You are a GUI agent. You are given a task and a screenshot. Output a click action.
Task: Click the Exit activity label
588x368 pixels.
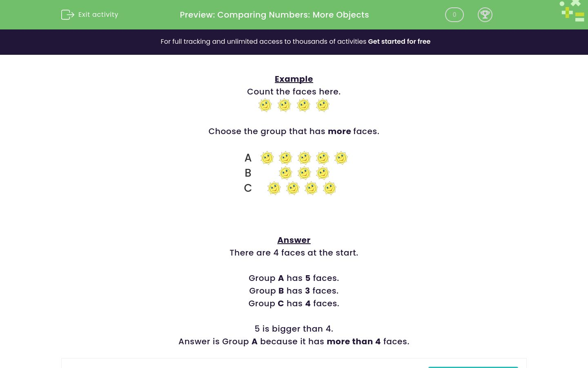98,15
